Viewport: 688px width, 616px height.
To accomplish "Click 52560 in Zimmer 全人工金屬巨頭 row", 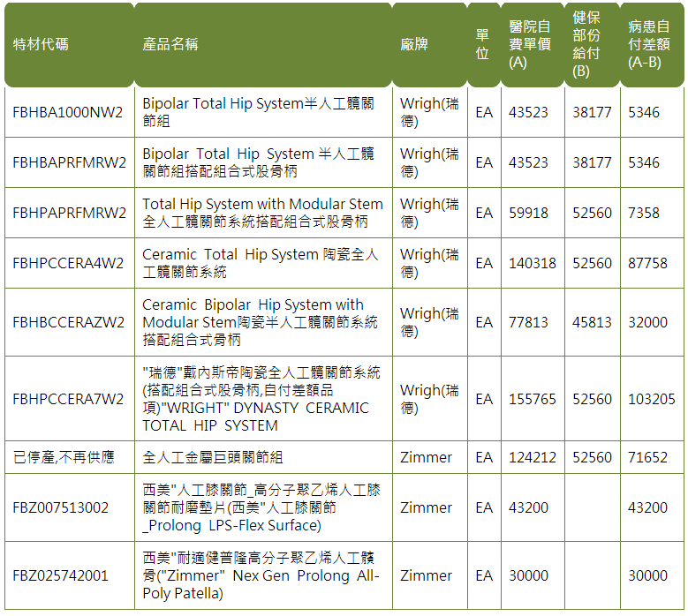I will (x=592, y=457).
